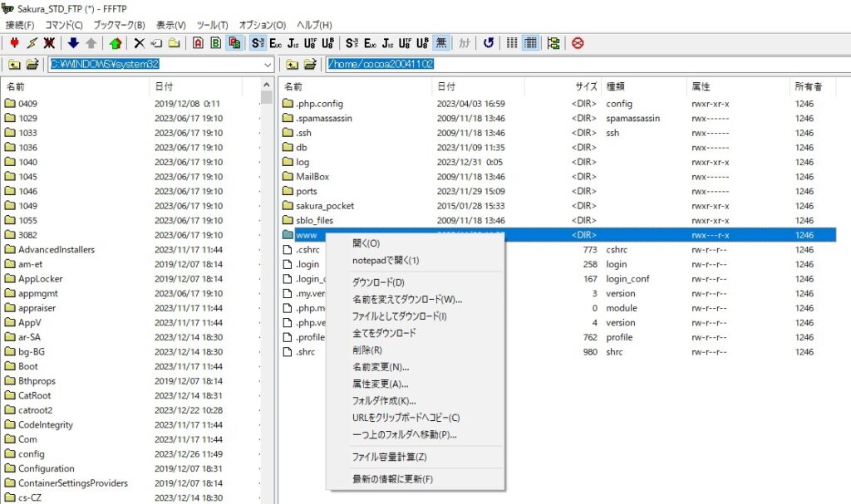Select 属性変更(A)... in context menu

tap(380, 384)
